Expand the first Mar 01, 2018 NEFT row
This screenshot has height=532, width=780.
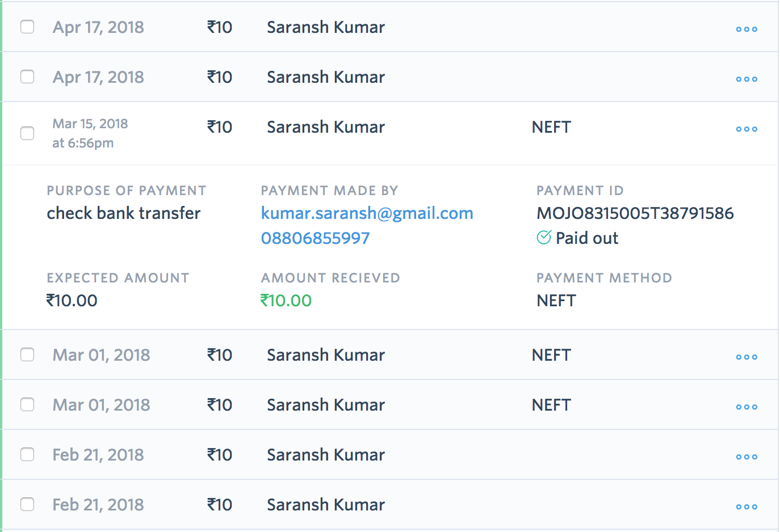pyautogui.click(x=390, y=354)
